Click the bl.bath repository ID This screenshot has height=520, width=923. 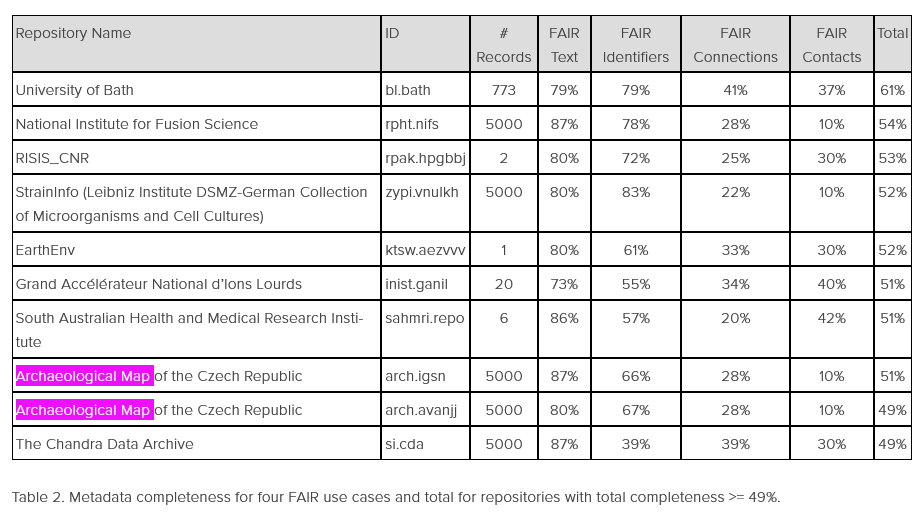(x=407, y=90)
